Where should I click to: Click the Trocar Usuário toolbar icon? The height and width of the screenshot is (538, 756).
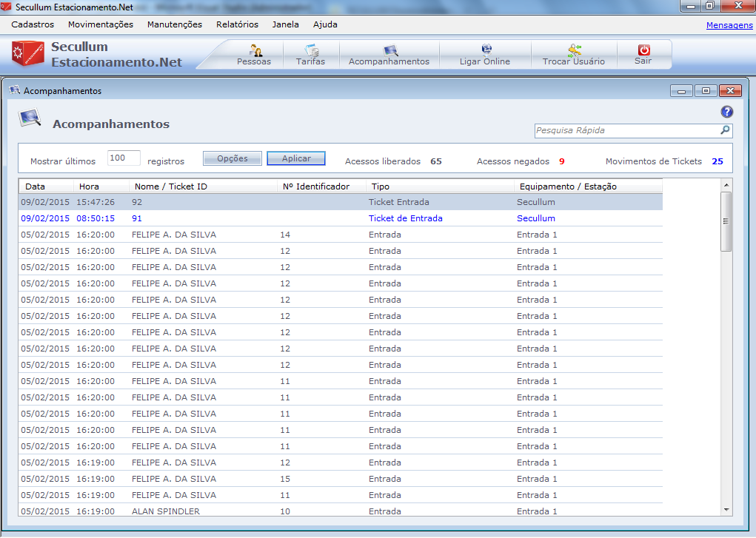pyautogui.click(x=574, y=50)
